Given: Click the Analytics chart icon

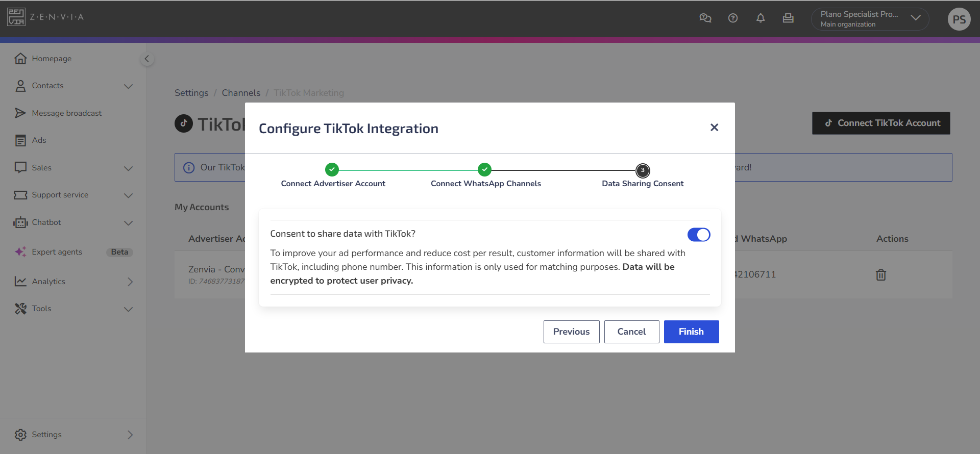Looking at the screenshot, I should coord(20,282).
